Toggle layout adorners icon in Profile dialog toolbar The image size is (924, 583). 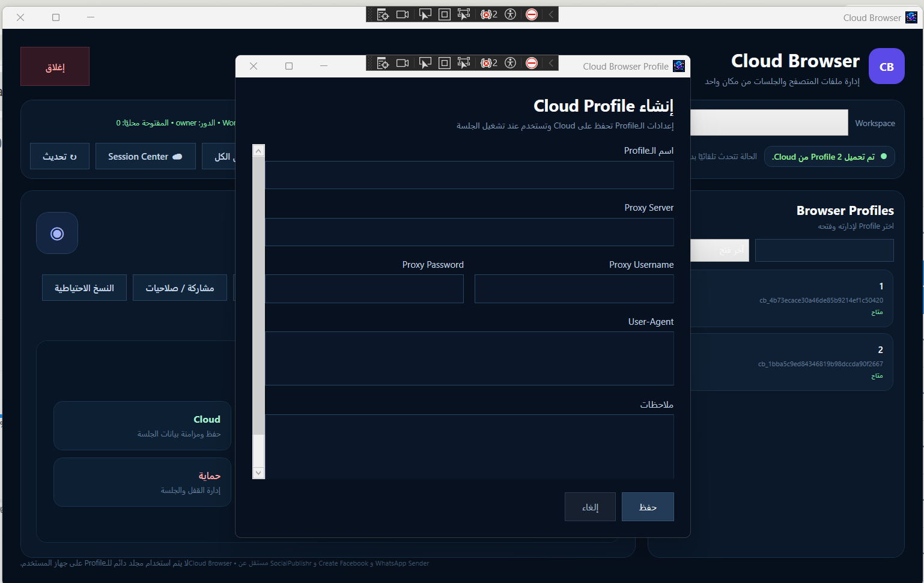[x=445, y=63]
